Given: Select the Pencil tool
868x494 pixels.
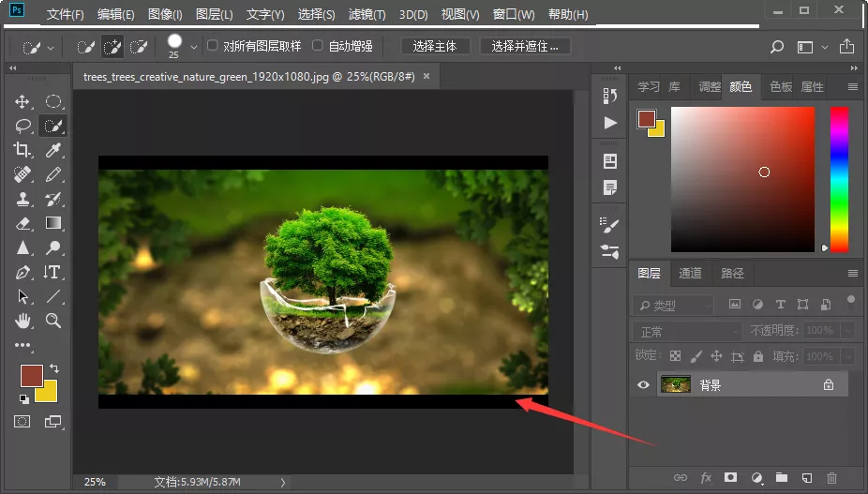Looking at the screenshot, I should coord(53,174).
